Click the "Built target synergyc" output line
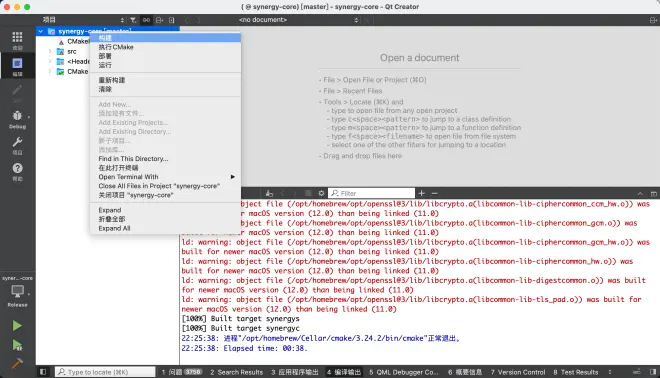 240,328
